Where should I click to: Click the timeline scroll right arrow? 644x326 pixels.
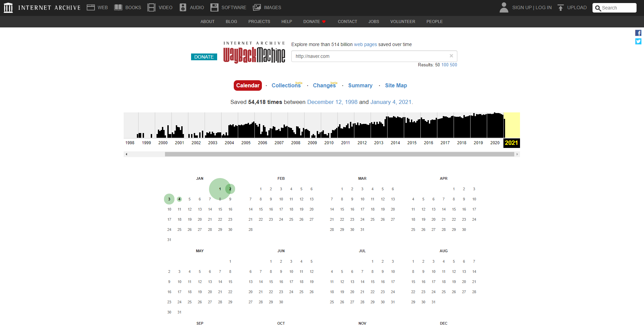coord(517,154)
